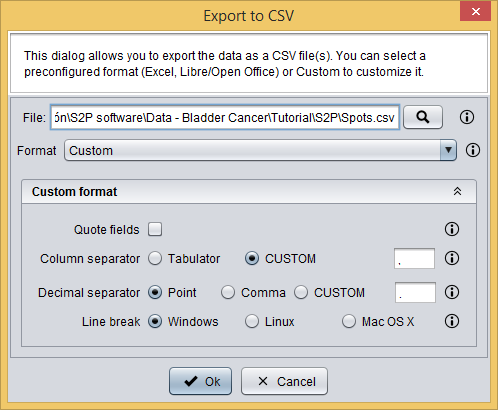Choose Comma as decimal separator
Viewport: 498px width, 410px height.
pos(228,292)
